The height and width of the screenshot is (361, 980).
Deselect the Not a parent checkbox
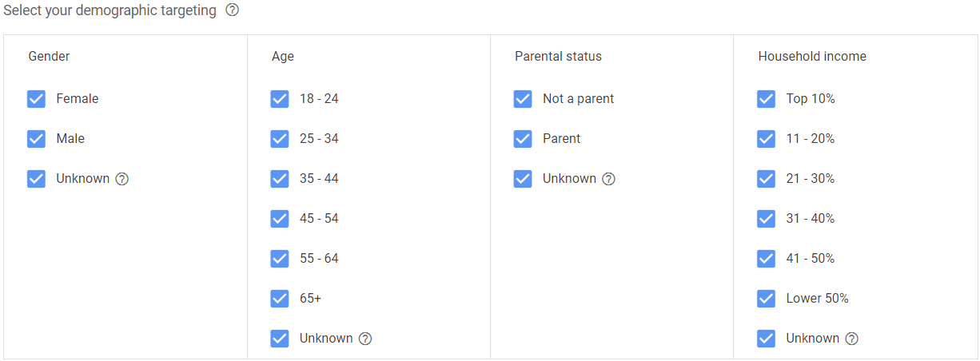[523, 99]
